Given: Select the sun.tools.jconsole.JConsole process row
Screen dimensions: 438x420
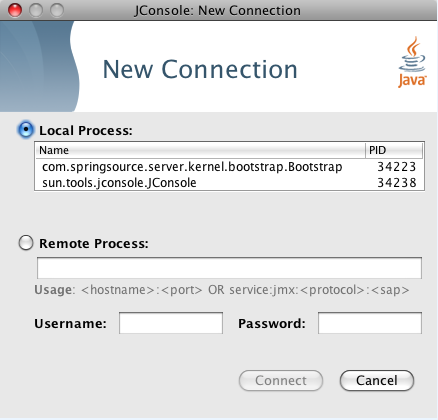Looking at the screenshot, I should pyautogui.click(x=229, y=183).
